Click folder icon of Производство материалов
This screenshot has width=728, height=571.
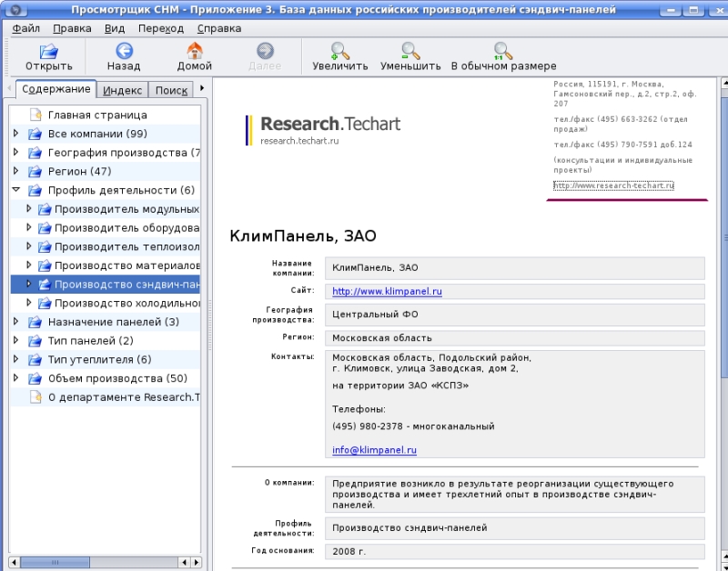click(45, 265)
